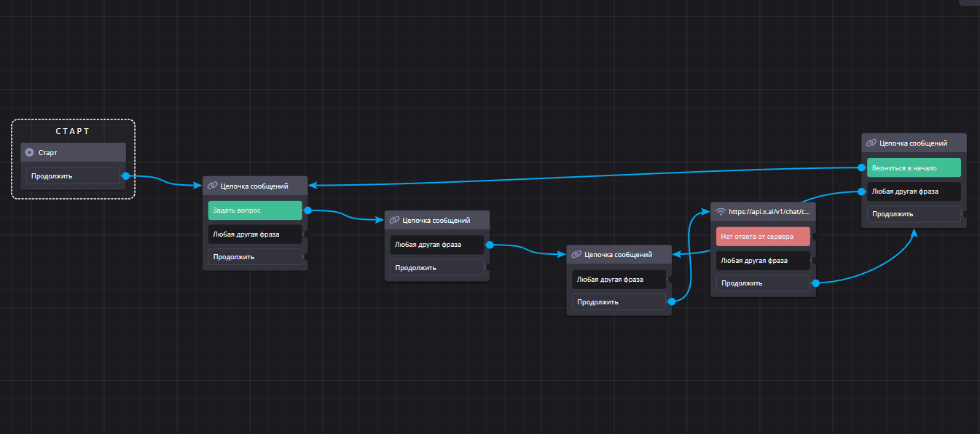
Task: Click blue connector dot of Старт's "Продолжить"
Action: [x=125, y=175]
